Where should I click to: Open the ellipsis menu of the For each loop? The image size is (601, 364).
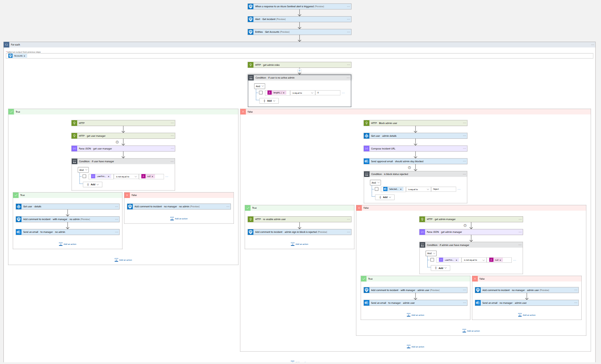click(x=593, y=45)
